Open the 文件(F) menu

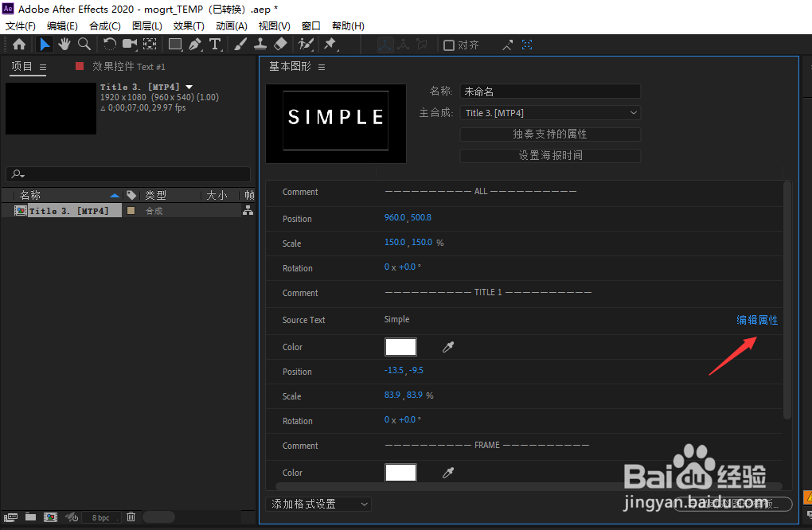click(x=20, y=26)
